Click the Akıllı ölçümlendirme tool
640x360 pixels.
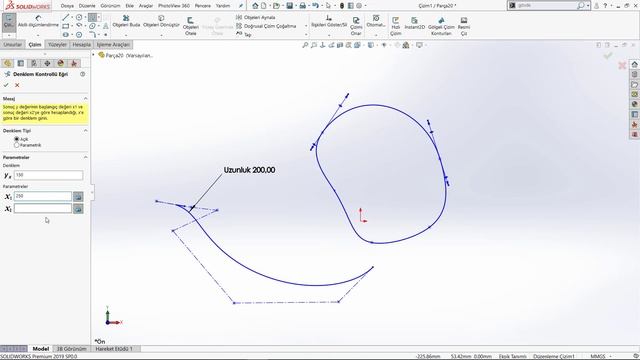38,21
